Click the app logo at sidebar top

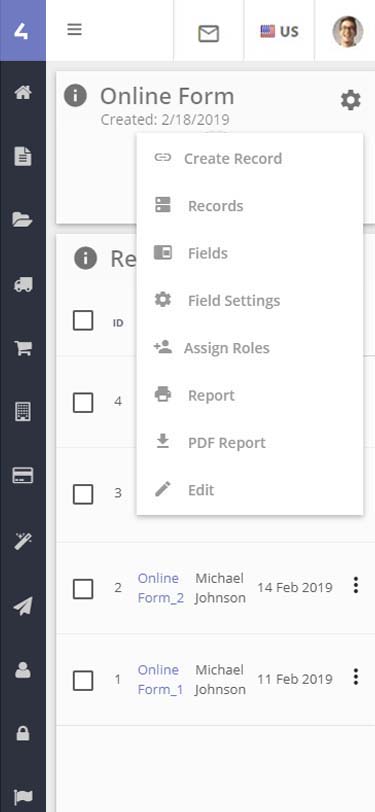pos(22,31)
